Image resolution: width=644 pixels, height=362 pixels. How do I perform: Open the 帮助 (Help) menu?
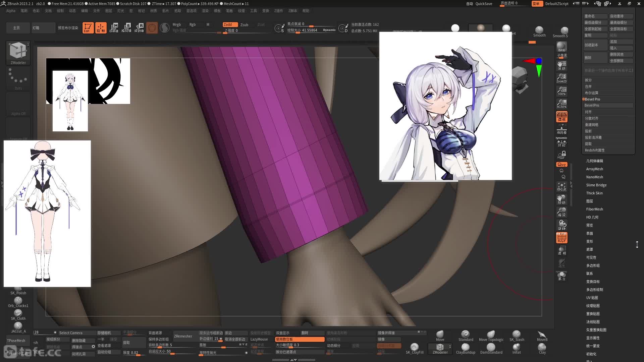(x=306, y=11)
